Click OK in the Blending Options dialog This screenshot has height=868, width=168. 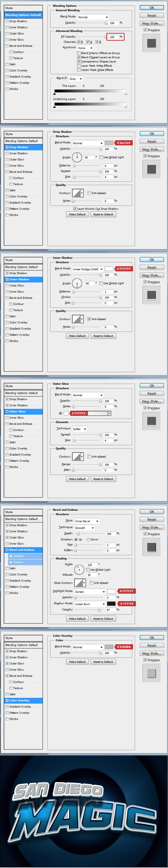(x=152, y=8)
